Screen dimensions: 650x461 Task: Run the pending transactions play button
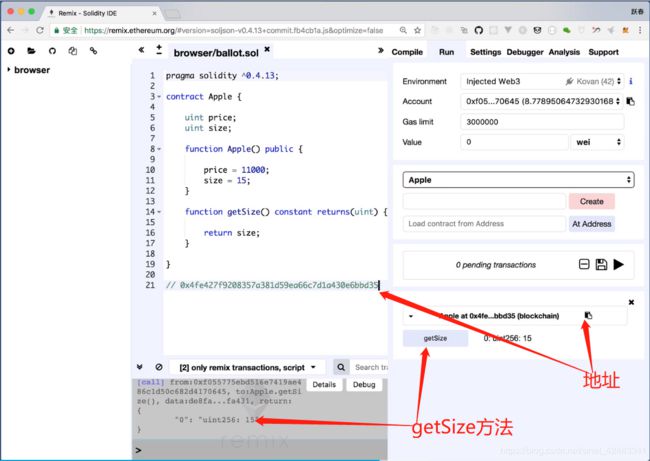pos(618,264)
